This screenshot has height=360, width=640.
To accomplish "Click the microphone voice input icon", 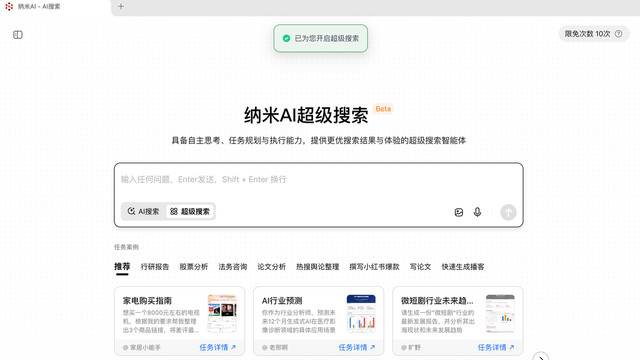I will (x=477, y=212).
